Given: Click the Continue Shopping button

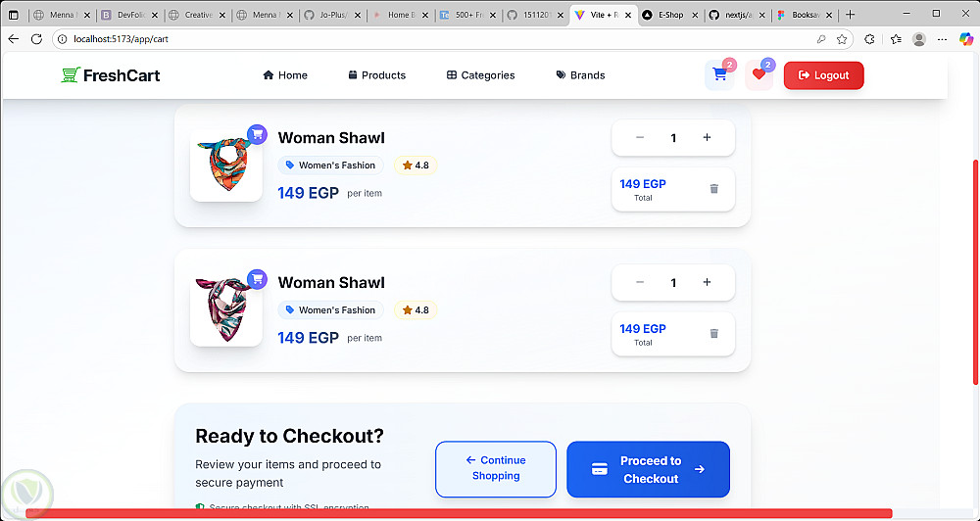Looking at the screenshot, I should [496, 468].
